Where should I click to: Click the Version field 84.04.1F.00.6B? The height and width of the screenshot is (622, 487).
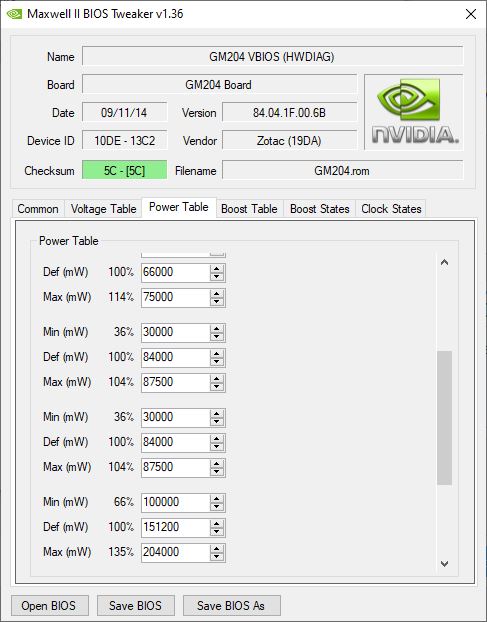(x=290, y=113)
